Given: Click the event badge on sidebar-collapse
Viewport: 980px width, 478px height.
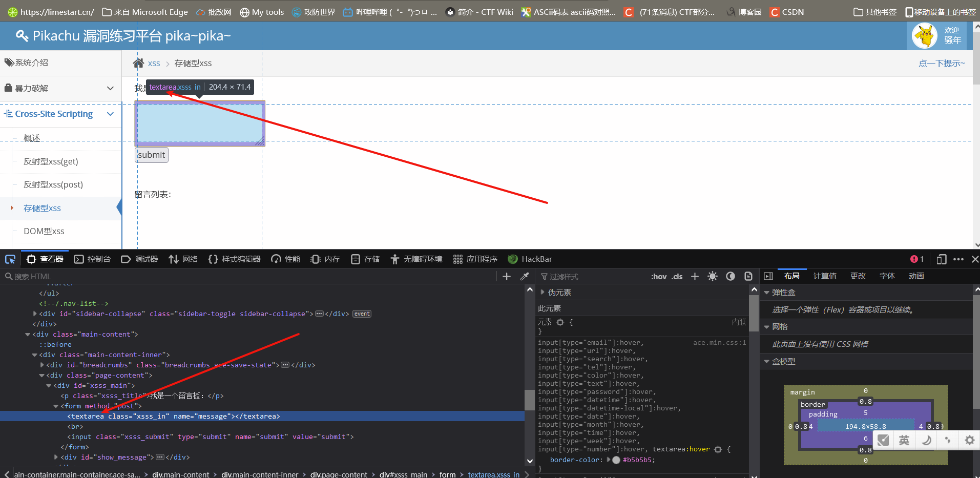Looking at the screenshot, I should (x=362, y=314).
